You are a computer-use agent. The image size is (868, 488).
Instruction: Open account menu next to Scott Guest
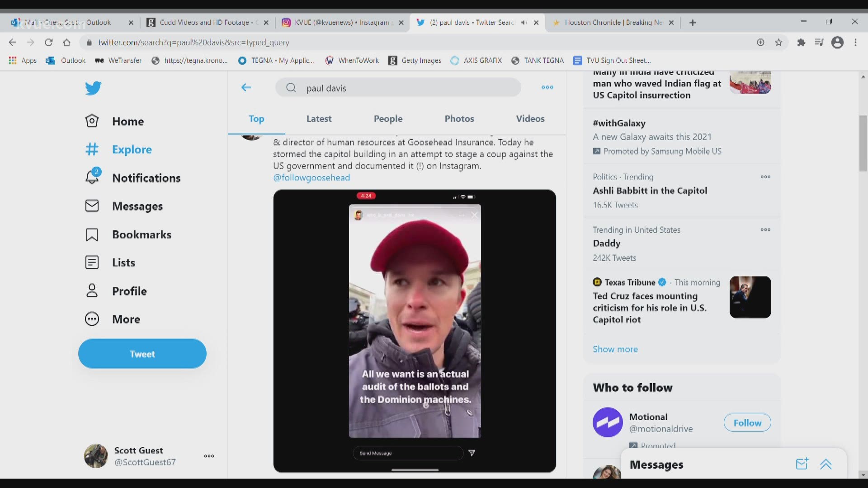[x=209, y=456]
